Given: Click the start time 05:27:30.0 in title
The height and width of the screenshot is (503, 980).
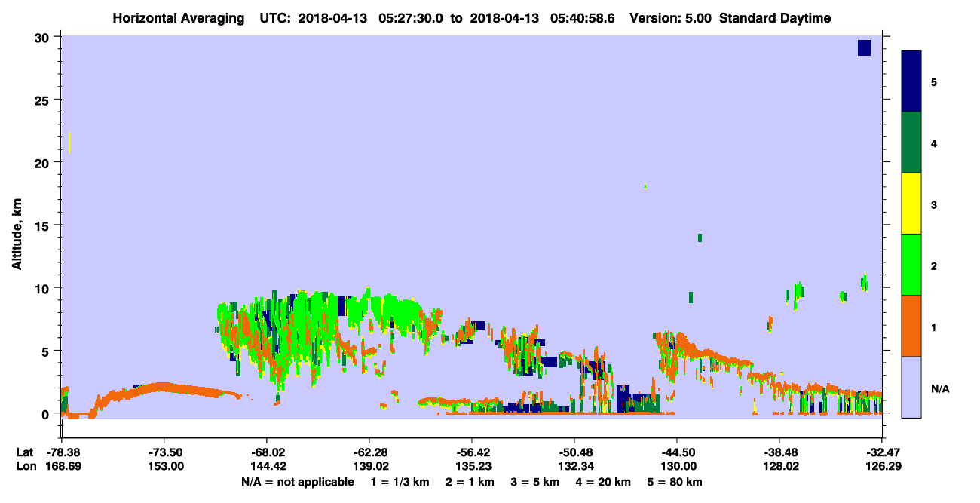Looking at the screenshot, I should [410, 18].
